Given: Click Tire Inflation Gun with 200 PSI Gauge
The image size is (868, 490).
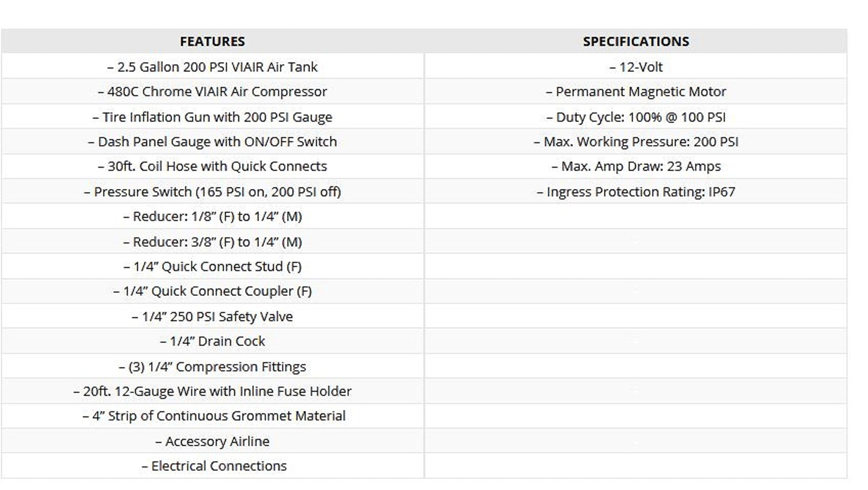Looking at the screenshot, I should coord(212,117).
